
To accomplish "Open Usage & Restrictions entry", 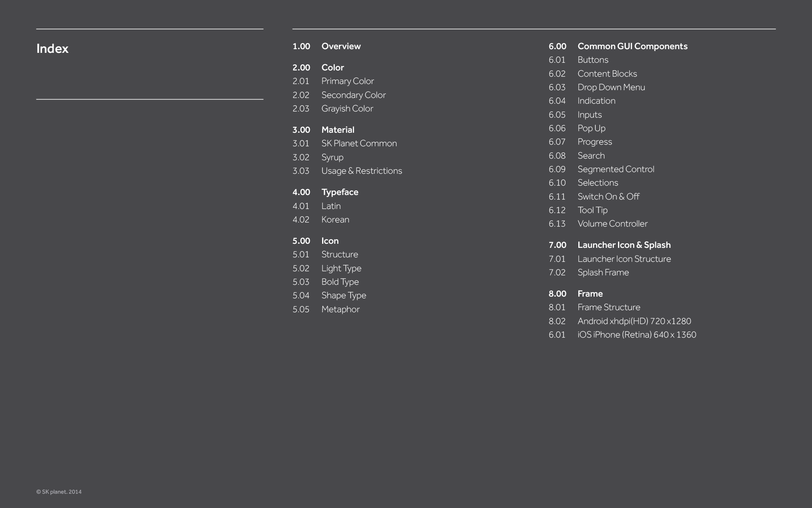I will 362,171.
